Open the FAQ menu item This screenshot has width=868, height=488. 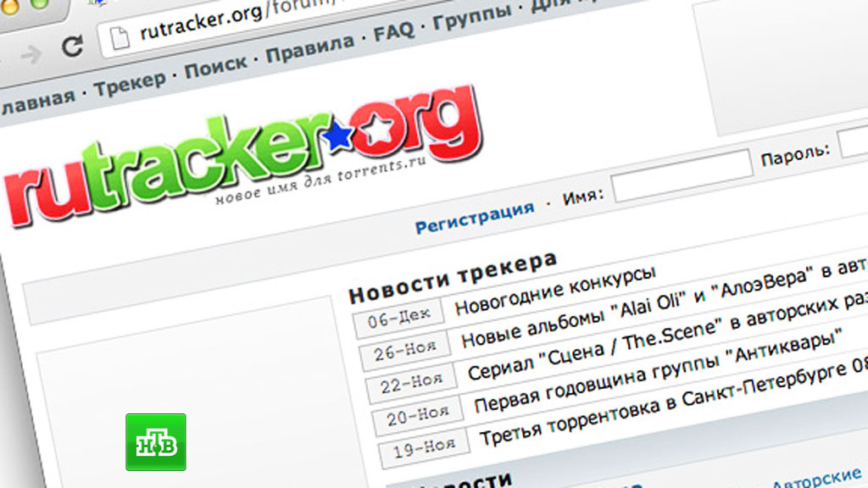click(393, 31)
